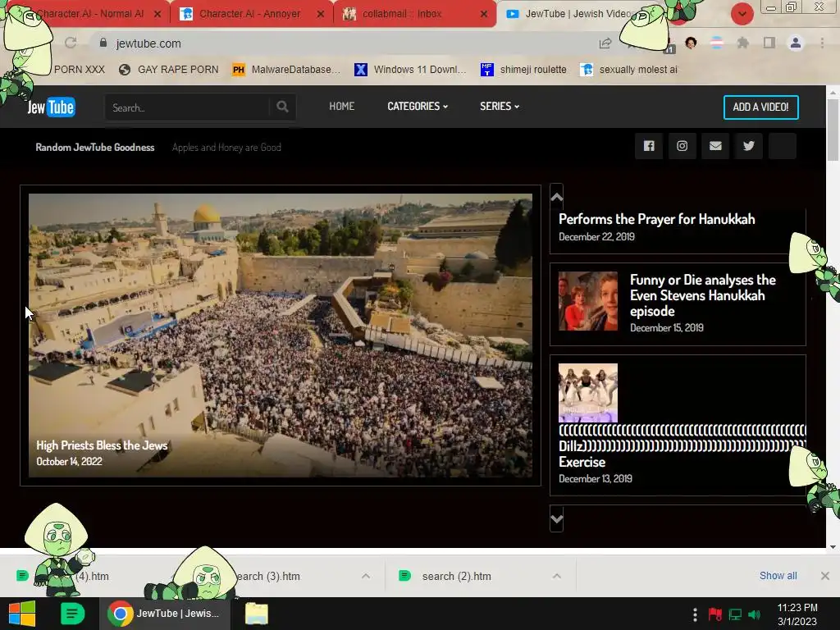
Task: Move video list up with arrow
Action: pyautogui.click(x=557, y=197)
